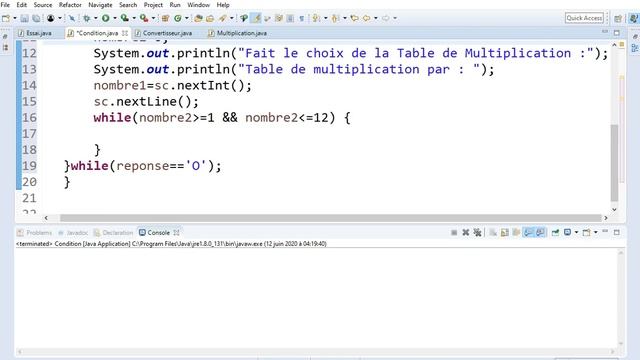
Task: Open the Search menu
Action: click(x=128, y=5)
